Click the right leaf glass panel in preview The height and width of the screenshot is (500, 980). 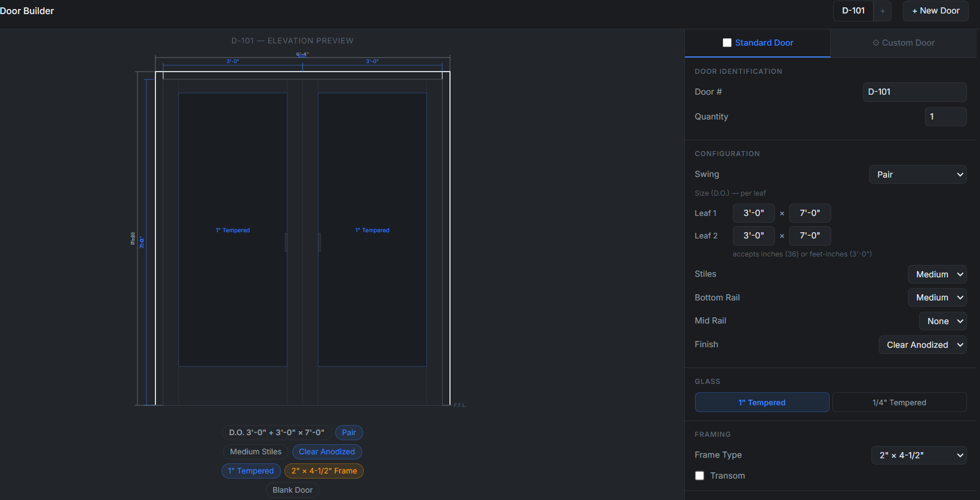click(372, 230)
